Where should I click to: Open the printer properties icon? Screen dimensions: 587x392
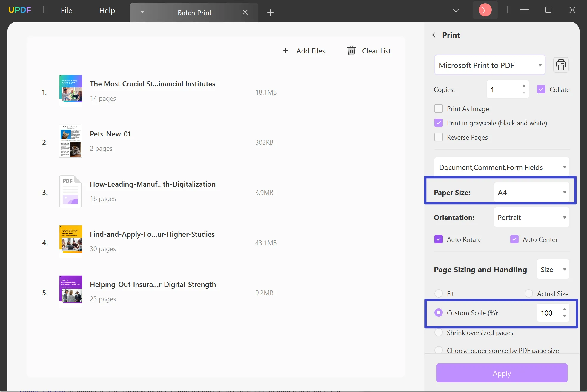coord(561,65)
